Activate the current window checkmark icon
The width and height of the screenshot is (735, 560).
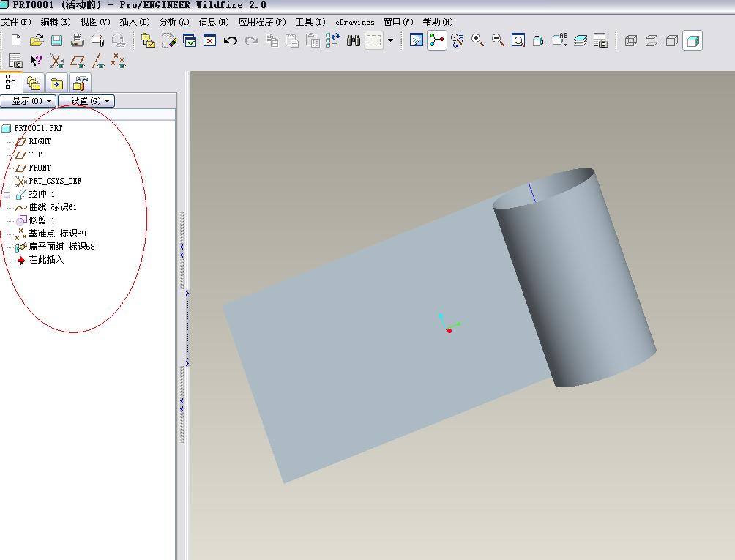coord(190,40)
